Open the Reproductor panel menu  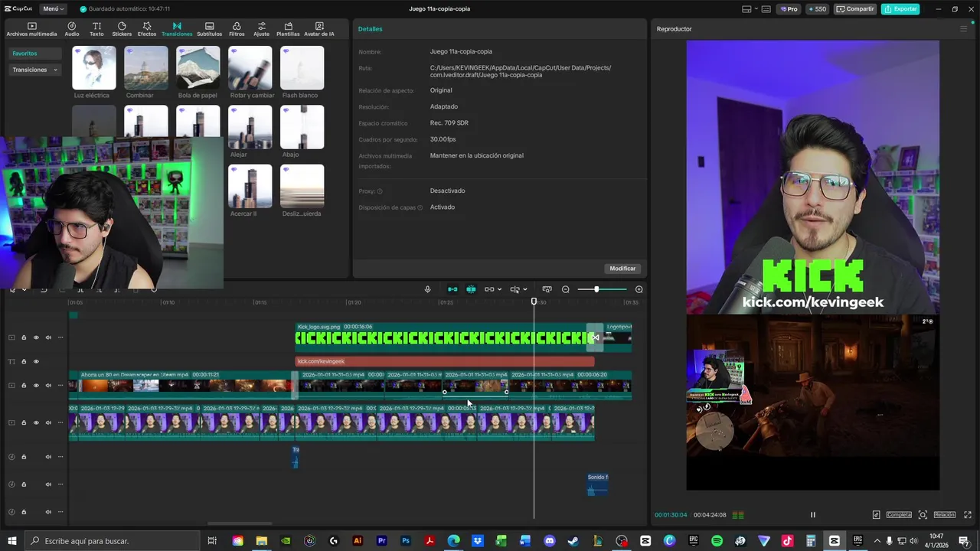point(964,29)
